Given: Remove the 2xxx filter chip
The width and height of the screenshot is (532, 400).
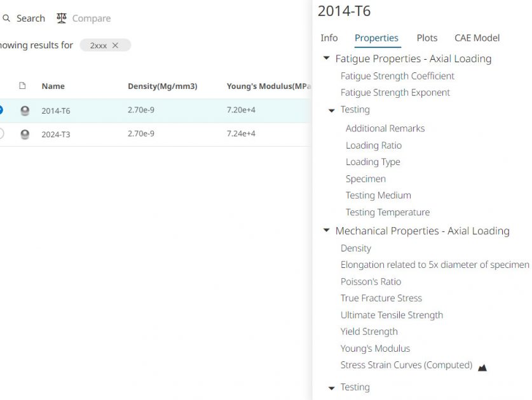Looking at the screenshot, I should pyautogui.click(x=115, y=46).
